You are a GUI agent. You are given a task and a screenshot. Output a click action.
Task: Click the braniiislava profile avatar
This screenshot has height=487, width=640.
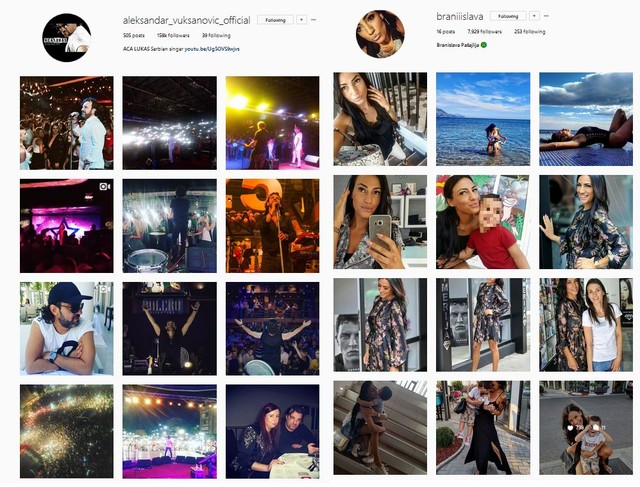pyautogui.click(x=380, y=34)
